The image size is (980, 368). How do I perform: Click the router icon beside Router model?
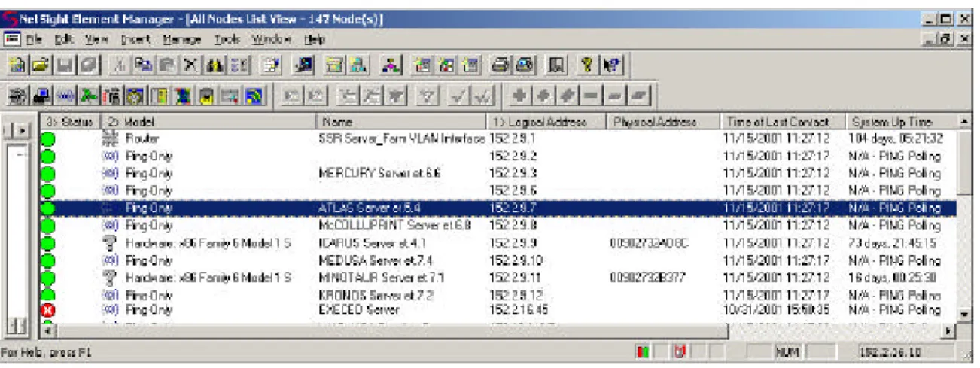click(x=108, y=138)
